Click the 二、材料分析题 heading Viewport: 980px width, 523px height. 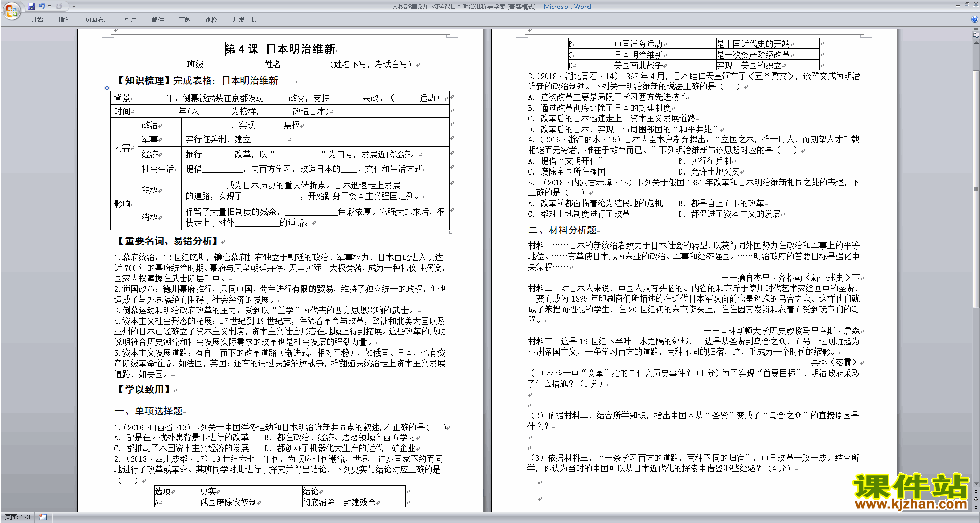point(563,230)
